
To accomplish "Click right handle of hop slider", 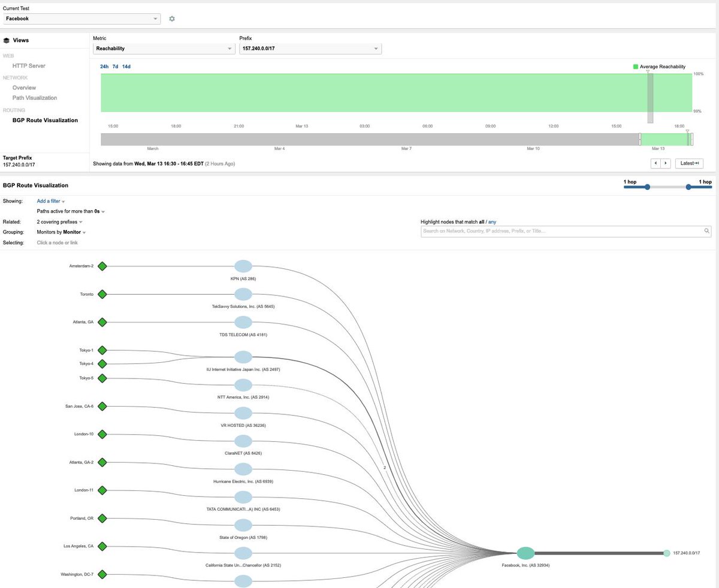I will point(688,187).
